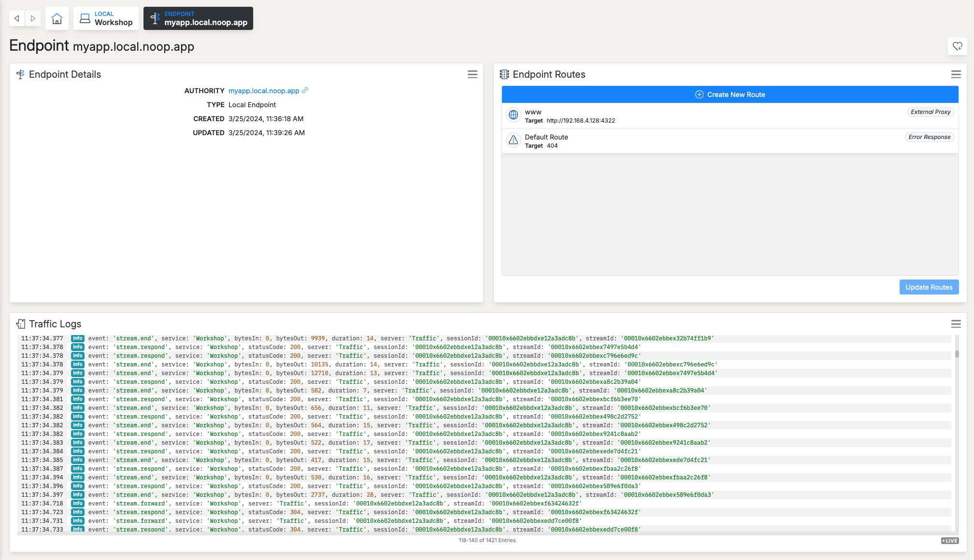Viewport: 974px width, 560px height.
Task: Click the back navigation arrow
Action: point(16,18)
